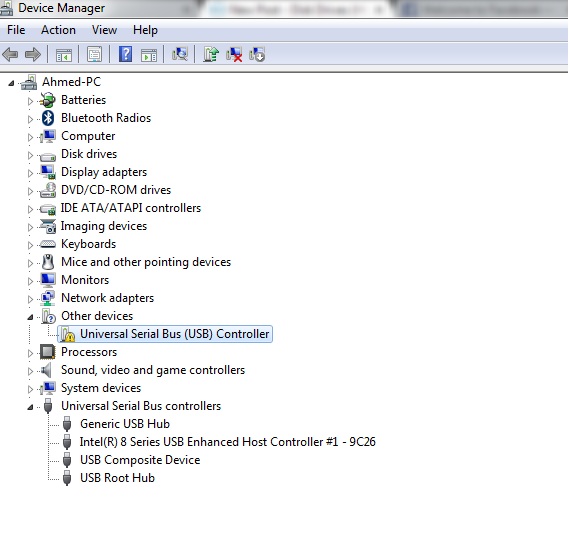Expand the Monitors tree arrow
Viewport: 569px width, 536px height.
[30, 281]
